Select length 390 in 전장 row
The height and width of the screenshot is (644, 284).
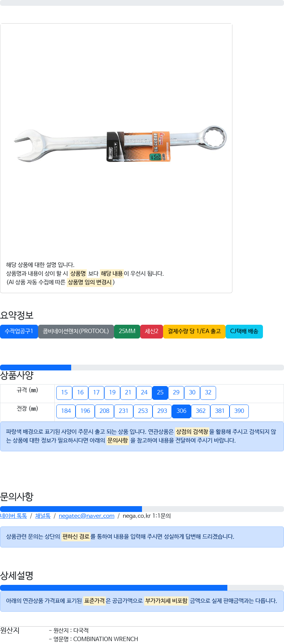coord(239,411)
